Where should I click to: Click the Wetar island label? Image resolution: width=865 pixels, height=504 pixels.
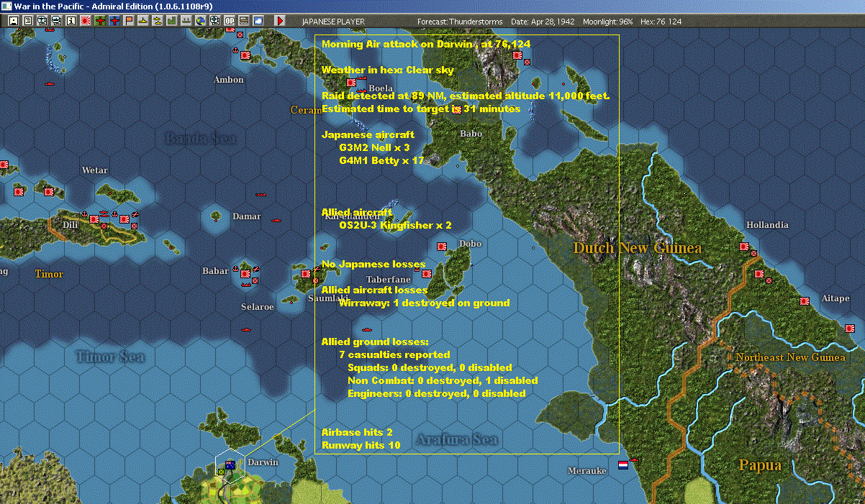coord(95,170)
